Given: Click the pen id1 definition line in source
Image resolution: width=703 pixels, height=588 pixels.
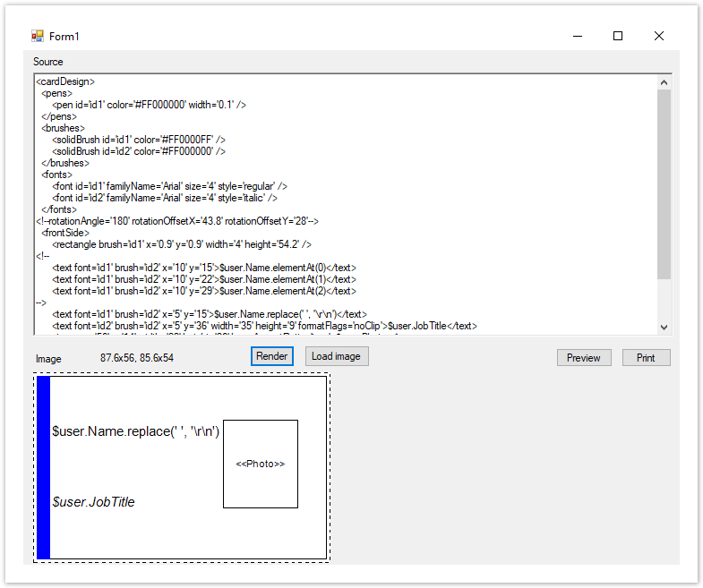Looking at the screenshot, I should click(x=149, y=106).
